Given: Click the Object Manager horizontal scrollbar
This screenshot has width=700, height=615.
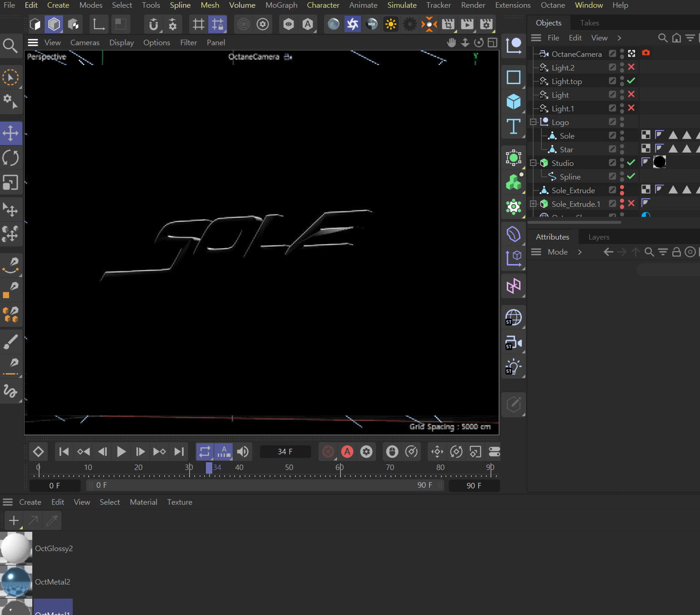Looking at the screenshot, I should click(x=574, y=222).
